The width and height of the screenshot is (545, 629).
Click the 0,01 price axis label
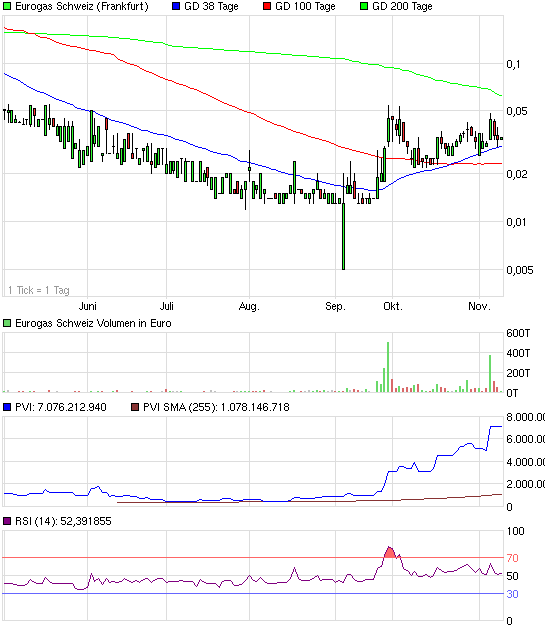[517, 222]
